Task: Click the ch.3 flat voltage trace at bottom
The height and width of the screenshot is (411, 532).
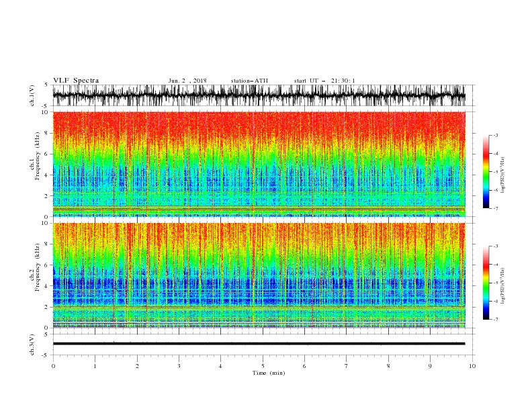Action: pos(259,344)
